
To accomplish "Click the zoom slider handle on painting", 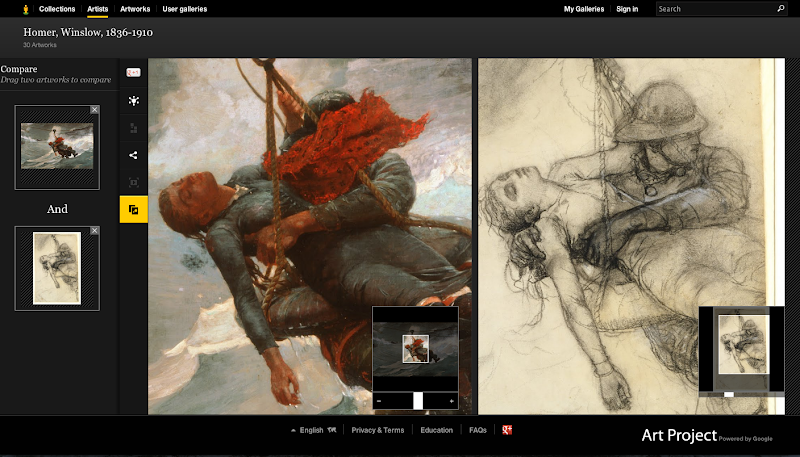I will point(418,400).
